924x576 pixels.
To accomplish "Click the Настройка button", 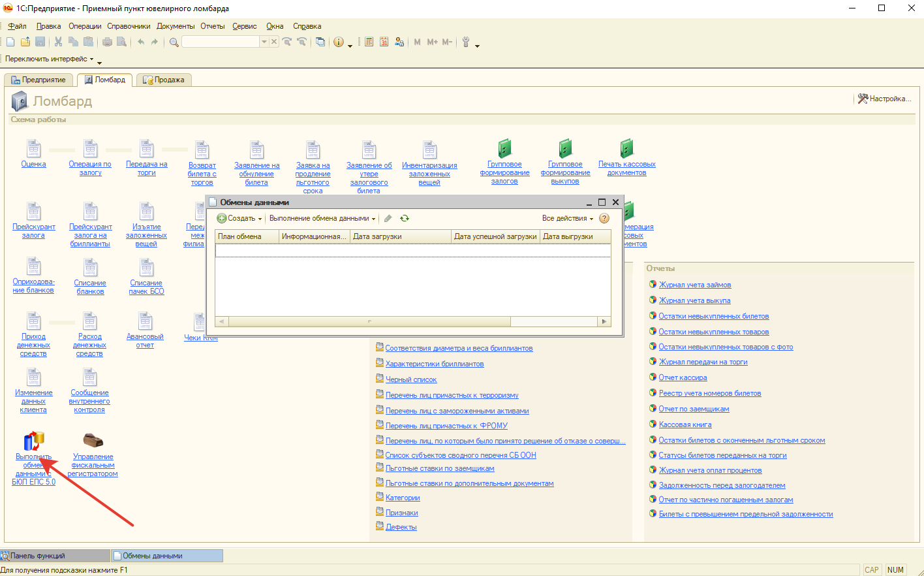I will point(885,99).
